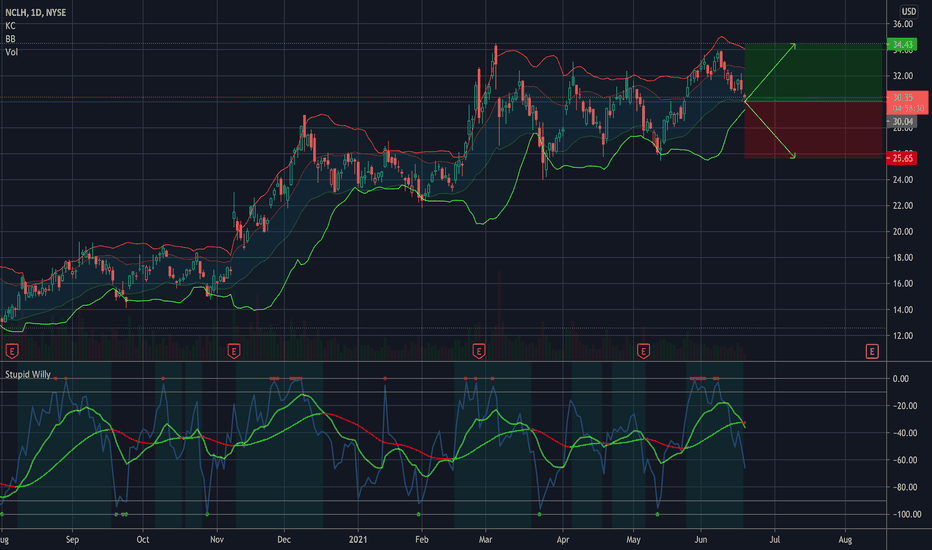Image resolution: width=932 pixels, height=550 pixels.
Task: Select the earnings marker near May
Action: [643, 351]
